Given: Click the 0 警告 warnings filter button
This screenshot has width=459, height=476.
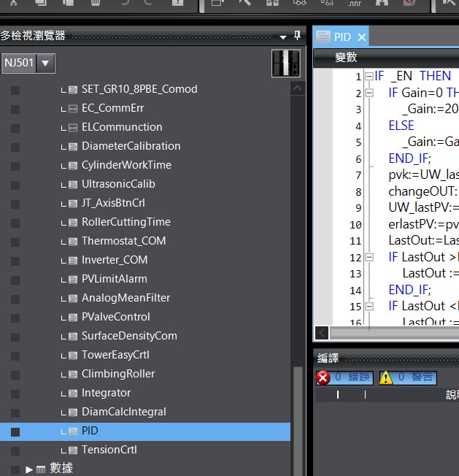Looking at the screenshot, I should pyautogui.click(x=407, y=377).
